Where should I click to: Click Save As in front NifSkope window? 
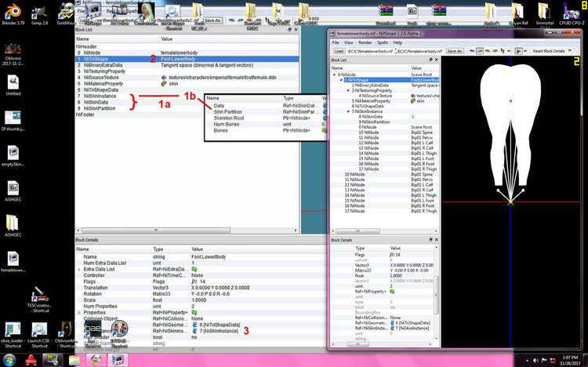tap(455, 51)
